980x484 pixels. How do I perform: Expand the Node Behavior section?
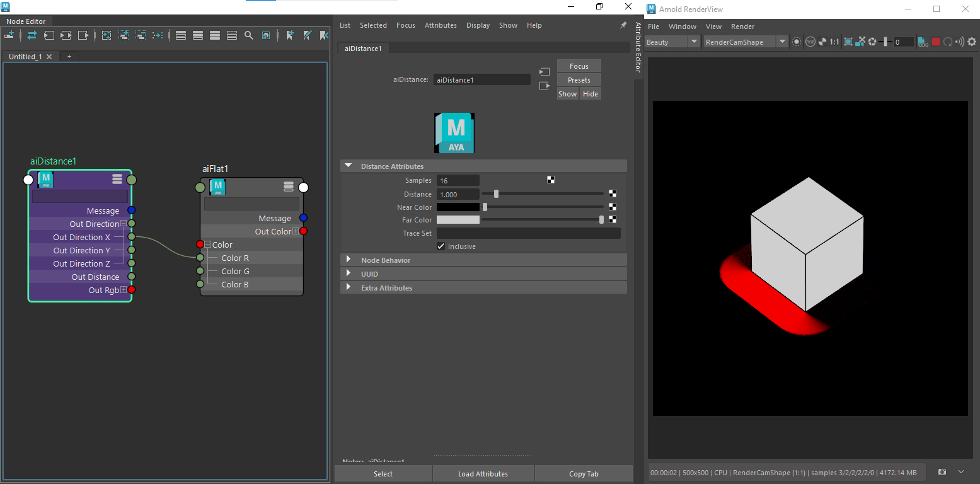click(x=348, y=260)
